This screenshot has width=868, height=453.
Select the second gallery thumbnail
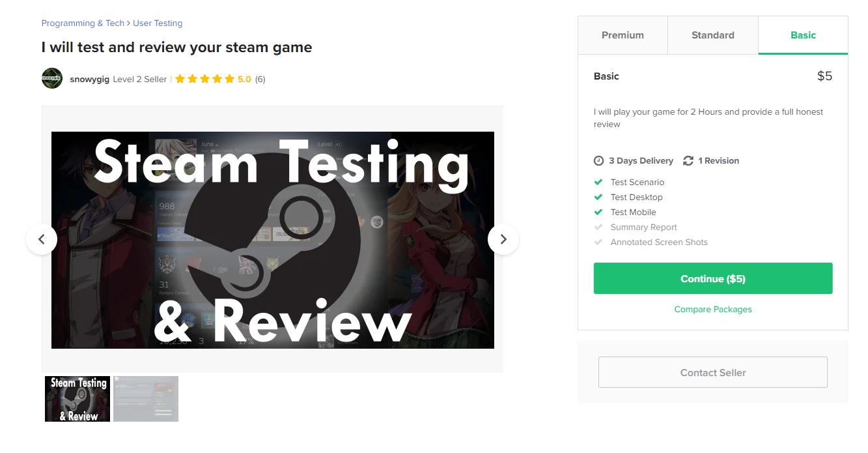[145, 398]
